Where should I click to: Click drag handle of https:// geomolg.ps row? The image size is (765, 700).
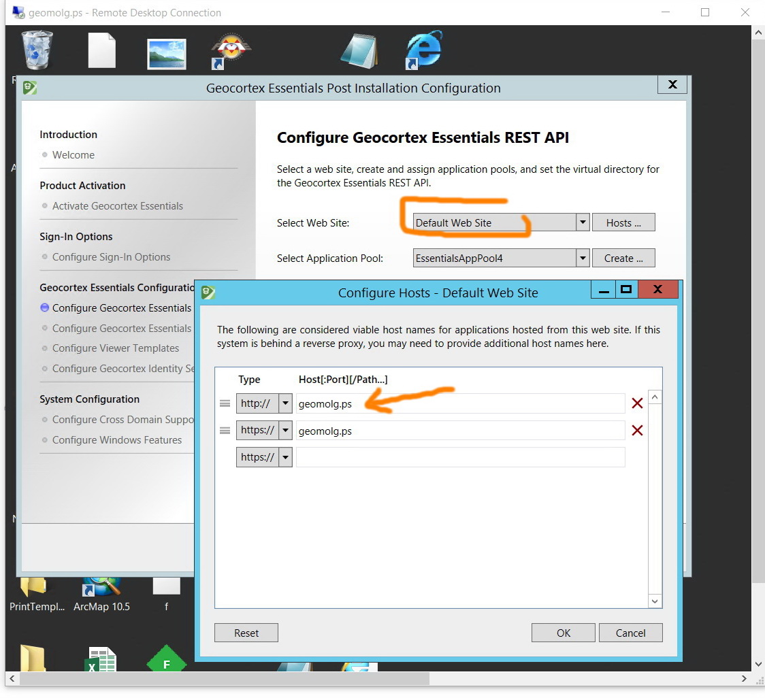(225, 431)
